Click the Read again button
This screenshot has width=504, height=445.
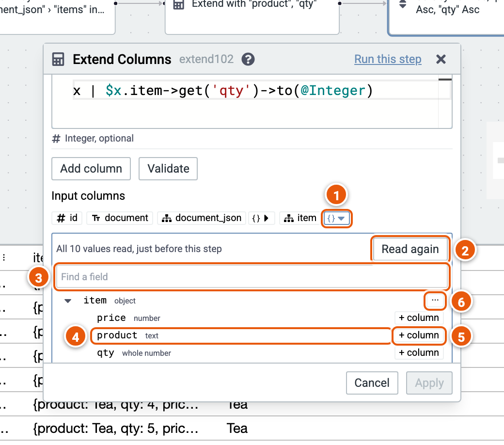tap(410, 249)
